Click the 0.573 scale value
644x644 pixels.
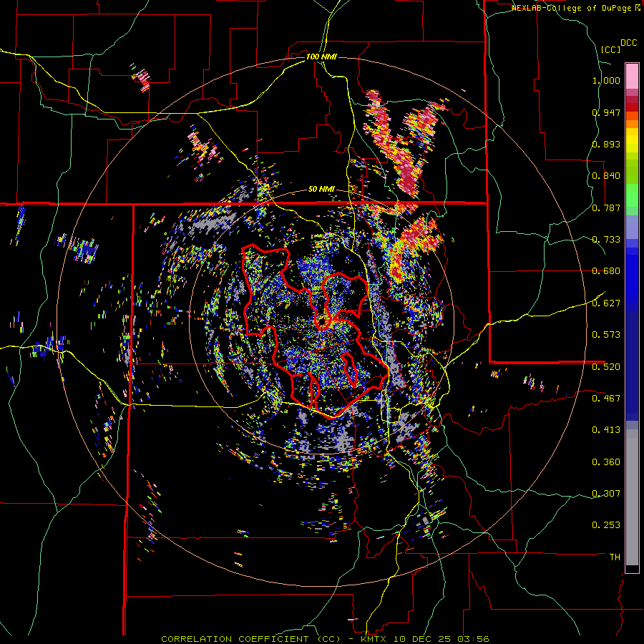(x=606, y=335)
